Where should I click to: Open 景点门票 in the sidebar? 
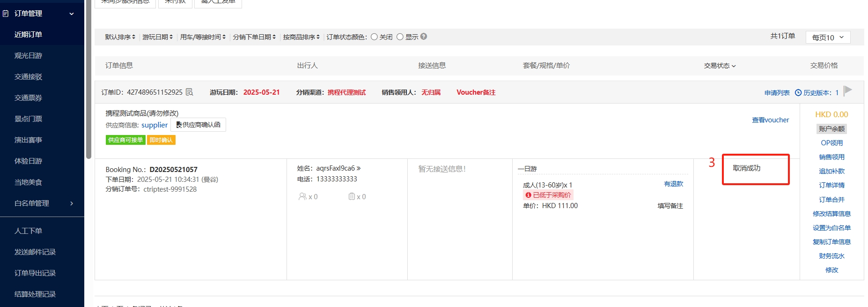click(28, 119)
